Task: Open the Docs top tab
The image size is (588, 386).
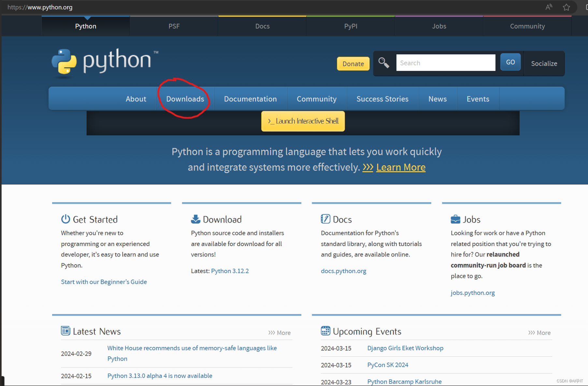Action: [262, 26]
